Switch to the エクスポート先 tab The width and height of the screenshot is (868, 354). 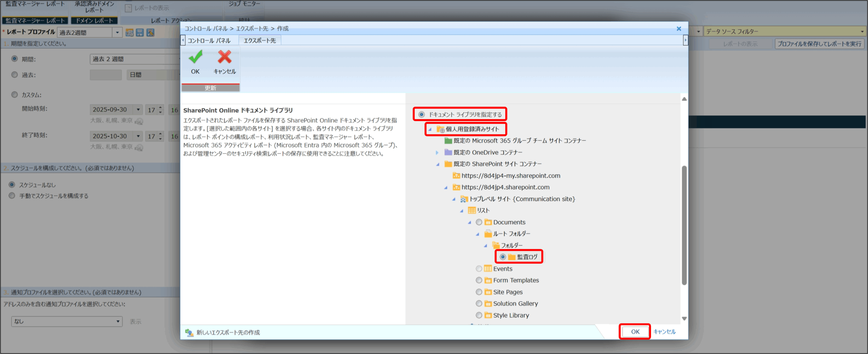pyautogui.click(x=260, y=41)
